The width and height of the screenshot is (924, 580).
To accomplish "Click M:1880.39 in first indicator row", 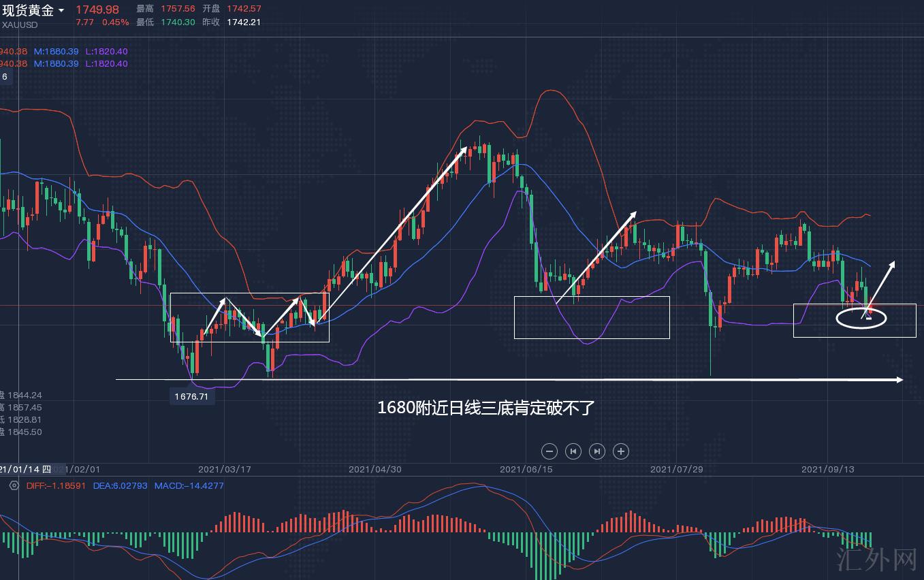I will click(57, 51).
